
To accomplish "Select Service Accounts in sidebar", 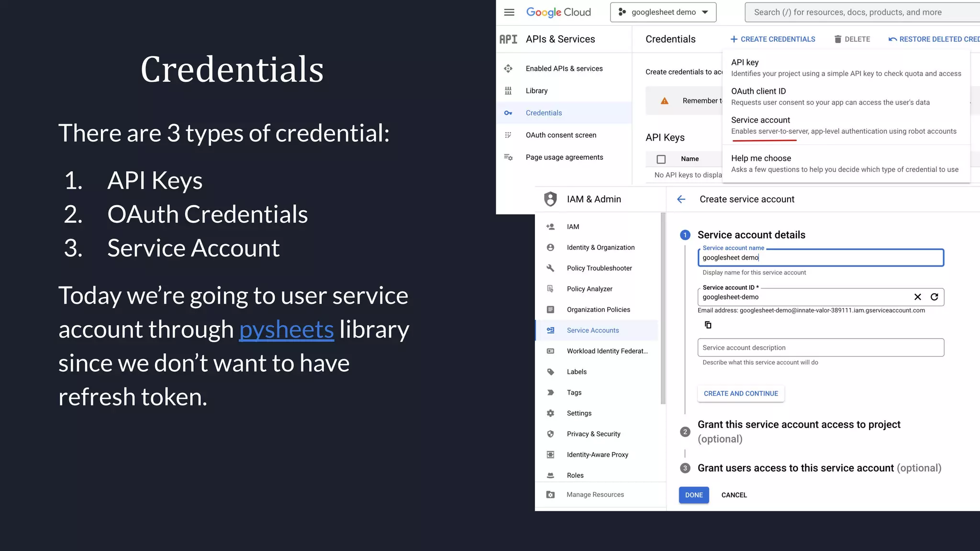I will 597,331.
